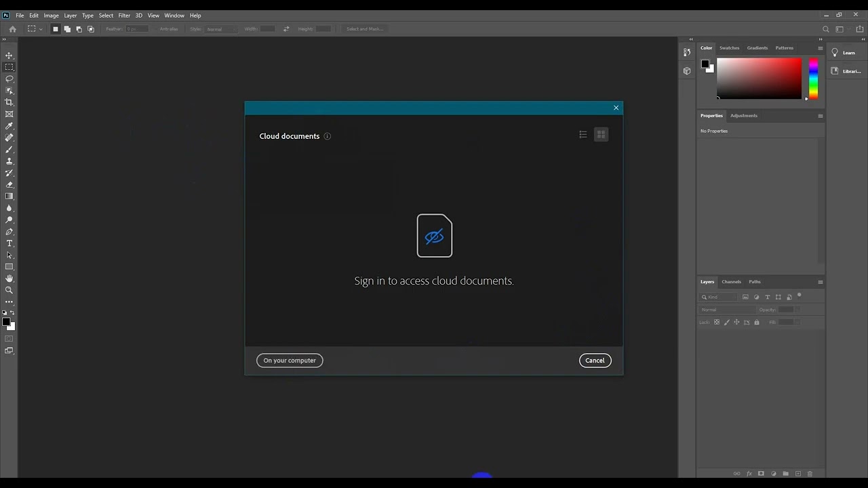The image size is (868, 488).
Task: Select the Eraser tool
Action: 9,184
